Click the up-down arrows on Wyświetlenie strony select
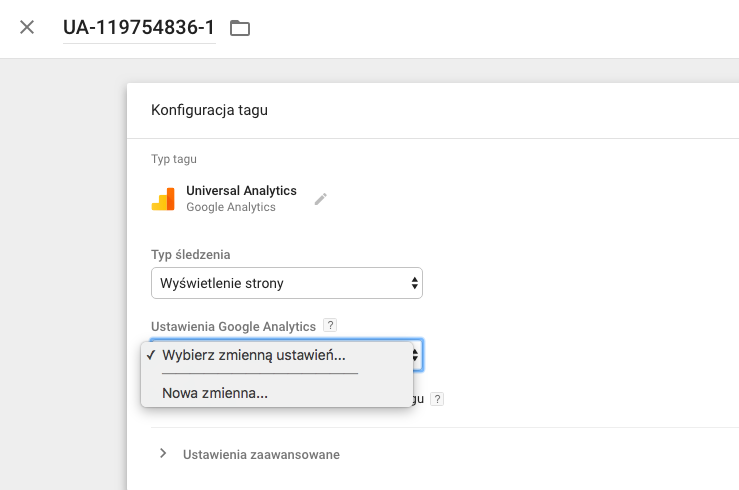739x490 pixels. (x=414, y=283)
